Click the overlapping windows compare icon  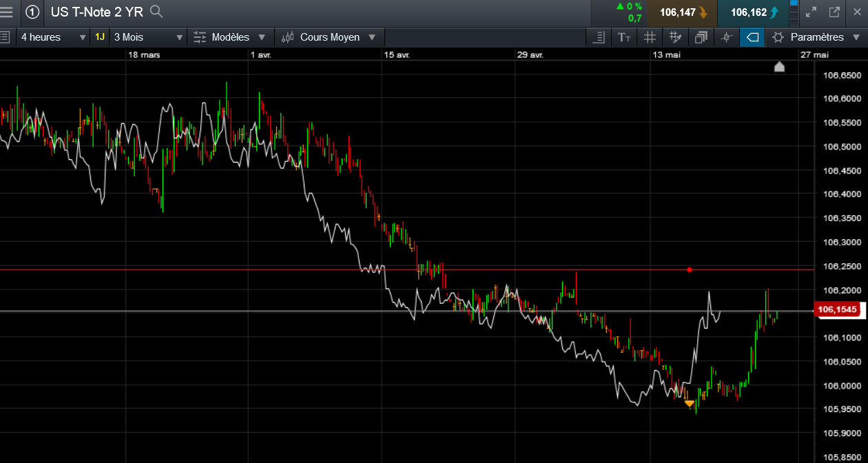(x=701, y=37)
